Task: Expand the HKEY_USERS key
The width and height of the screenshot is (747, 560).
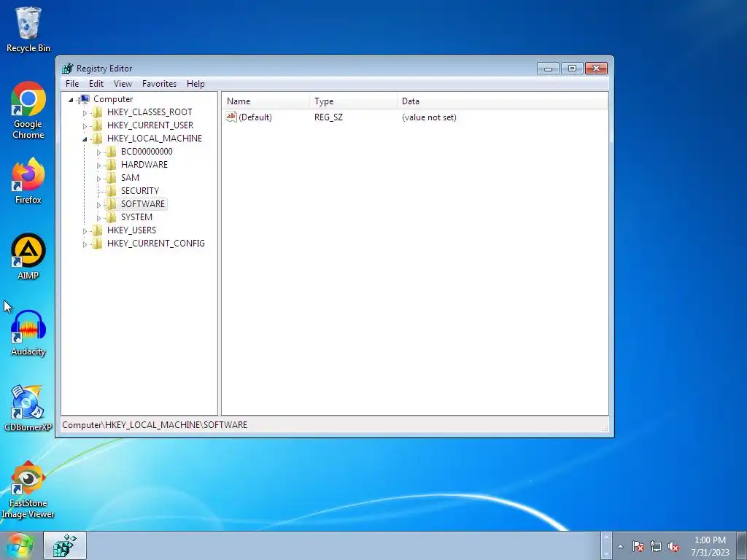Action: [85, 231]
